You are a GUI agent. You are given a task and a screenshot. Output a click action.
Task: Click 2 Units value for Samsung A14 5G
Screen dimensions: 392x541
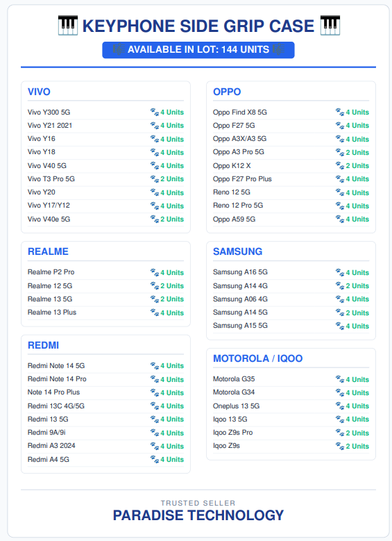pyautogui.click(x=357, y=313)
